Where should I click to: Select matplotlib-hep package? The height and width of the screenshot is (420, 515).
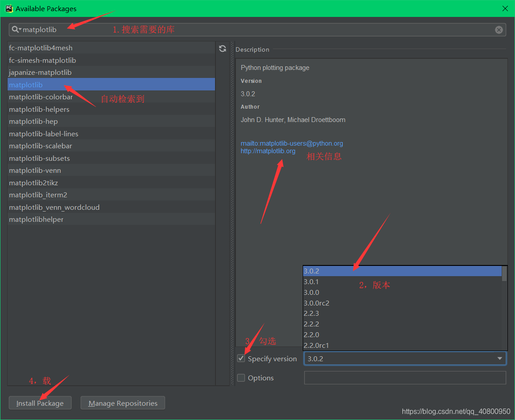pos(111,122)
